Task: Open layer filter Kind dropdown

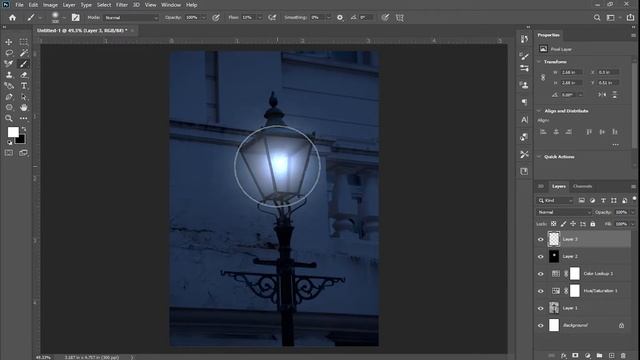Action: click(556, 200)
